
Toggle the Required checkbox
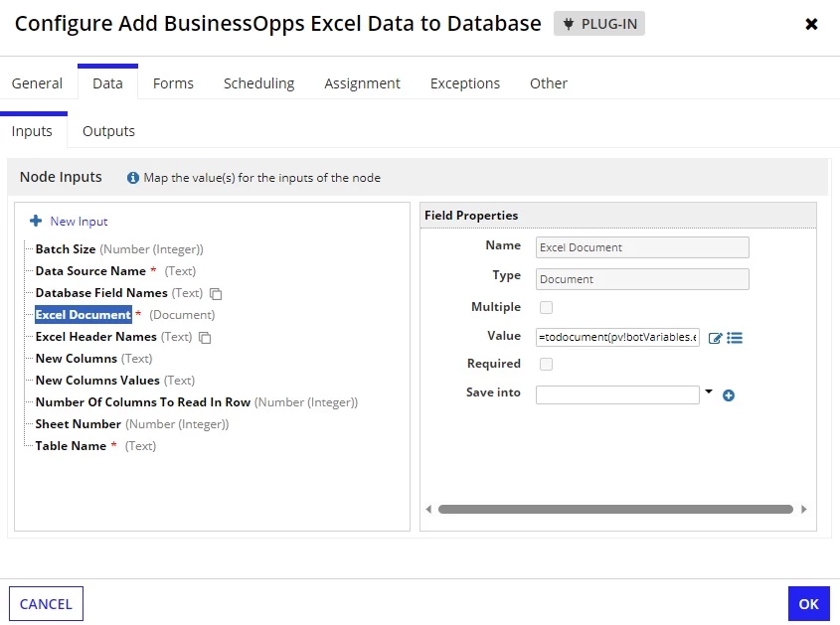[546, 365]
